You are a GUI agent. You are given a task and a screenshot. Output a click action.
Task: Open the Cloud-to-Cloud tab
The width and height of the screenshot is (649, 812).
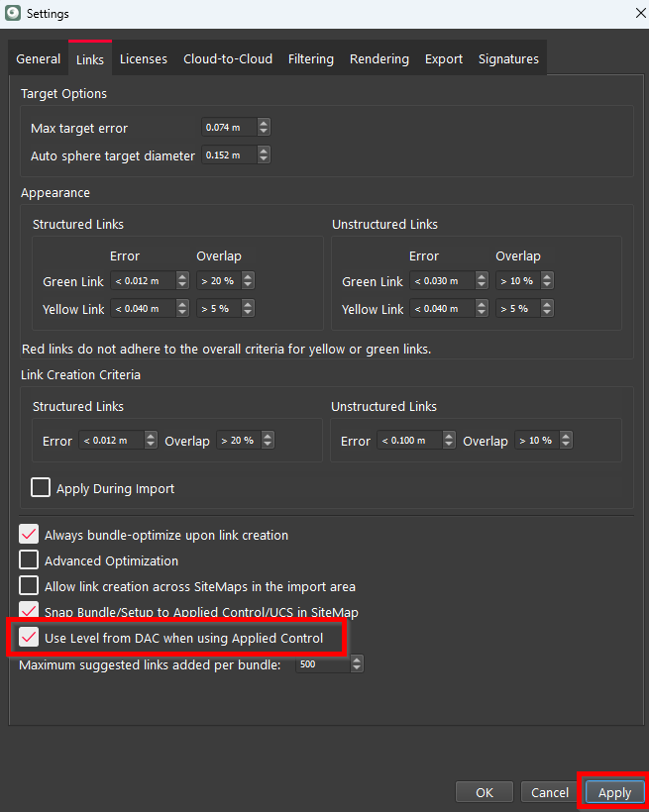coord(228,59)
